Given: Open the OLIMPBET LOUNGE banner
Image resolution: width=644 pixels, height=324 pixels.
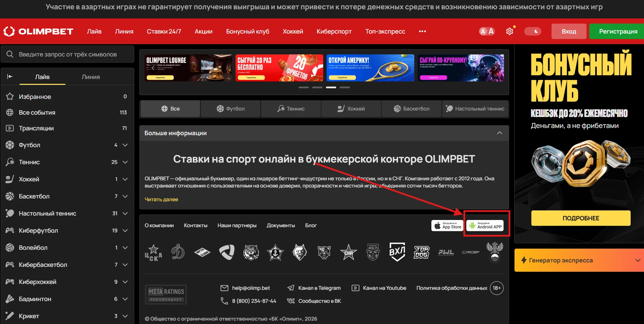Looking at the screenshot, I should tap(188, 68).
